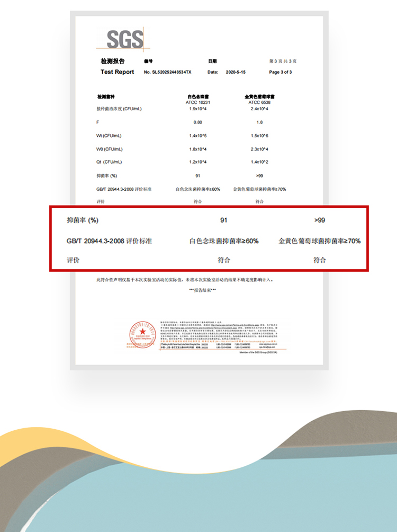Click the '***报告结束***' end marker

pos(203,290)
